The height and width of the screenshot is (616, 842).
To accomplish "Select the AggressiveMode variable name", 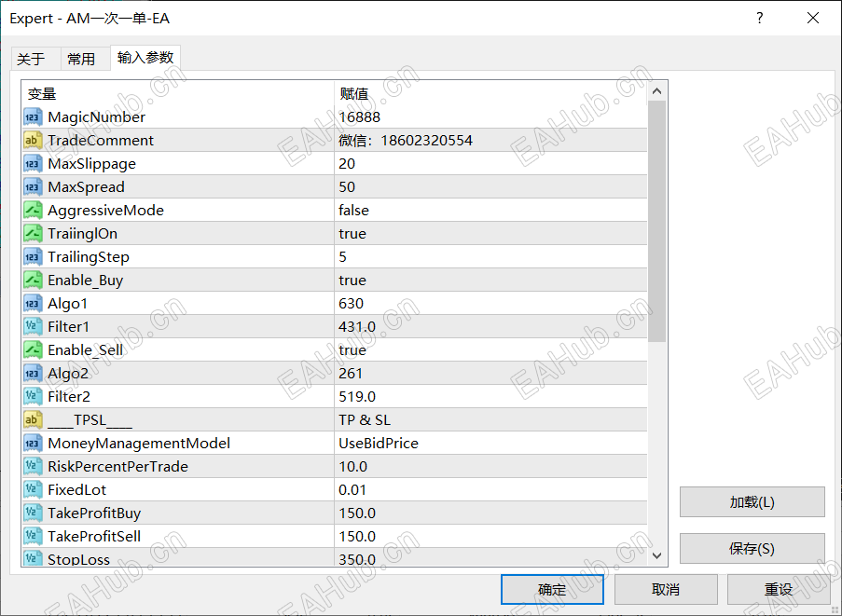I will point(105,211).
